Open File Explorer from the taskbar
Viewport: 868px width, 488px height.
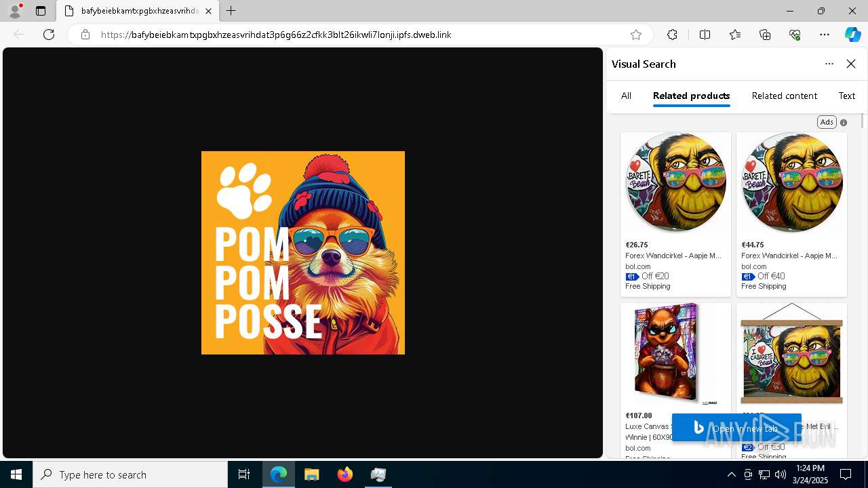pos(311,474)
